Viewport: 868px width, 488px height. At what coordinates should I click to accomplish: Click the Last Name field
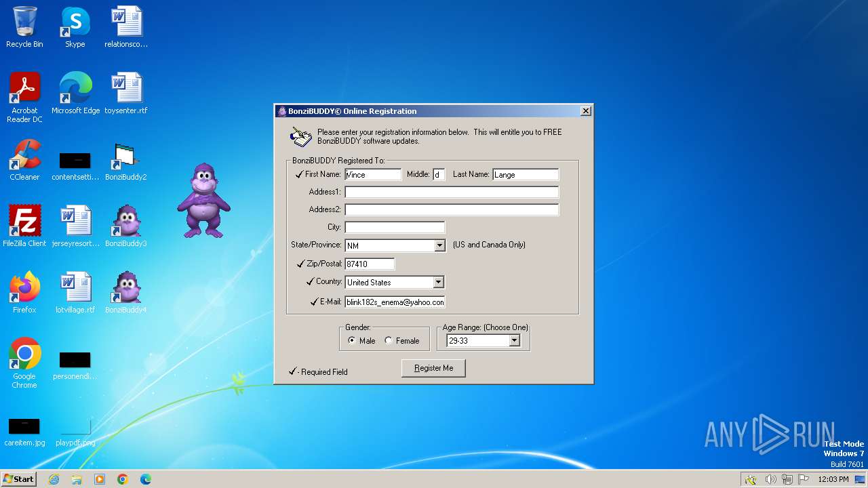526,174
